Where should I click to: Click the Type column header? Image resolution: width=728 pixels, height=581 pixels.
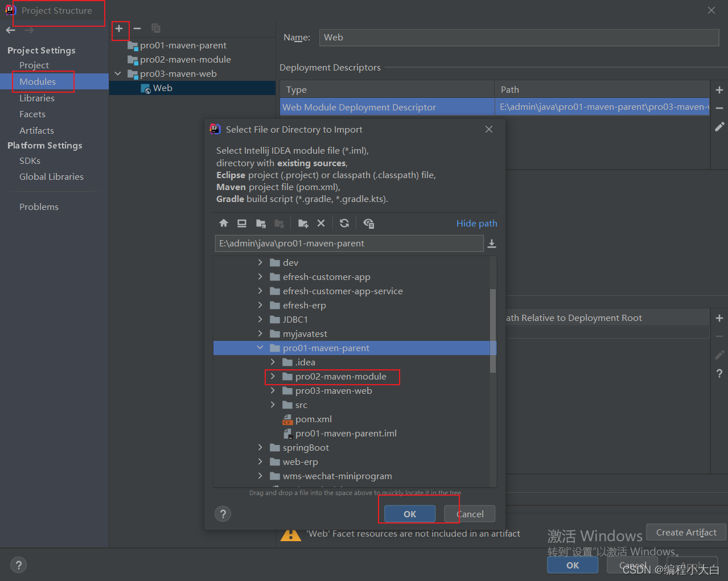(x=388, y=90)
